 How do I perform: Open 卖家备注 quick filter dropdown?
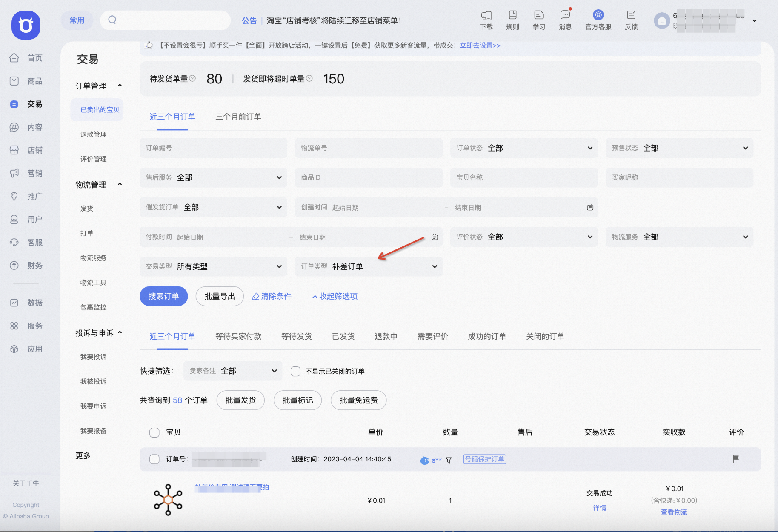click(233, 371)
